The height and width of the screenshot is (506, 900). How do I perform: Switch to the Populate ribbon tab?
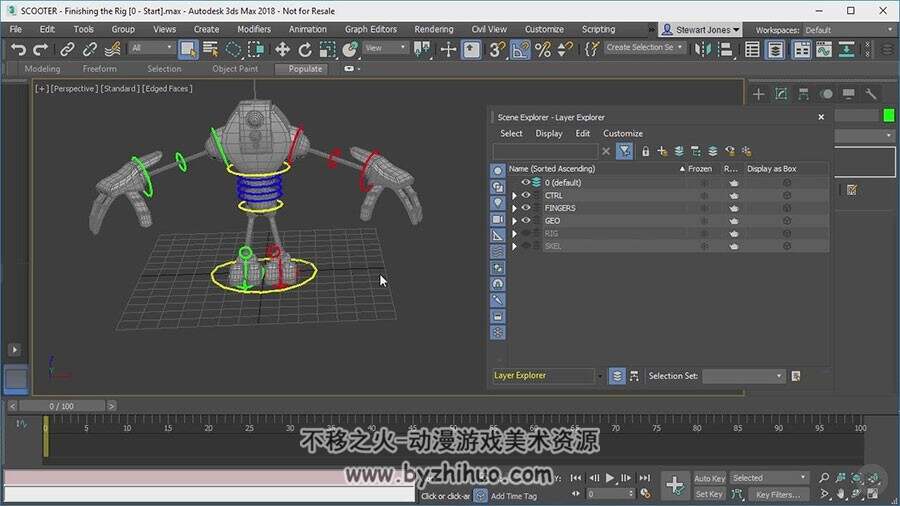pyautogui.click(x=305, y=69)
